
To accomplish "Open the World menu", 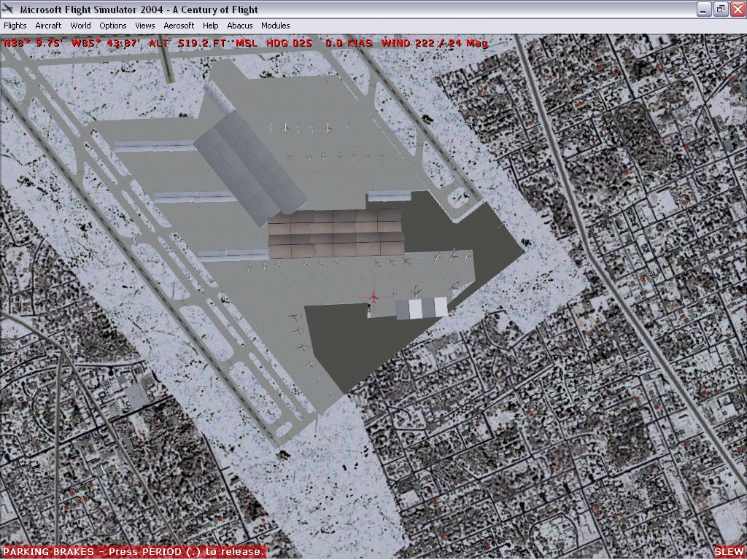I will (x=80, y=26).
